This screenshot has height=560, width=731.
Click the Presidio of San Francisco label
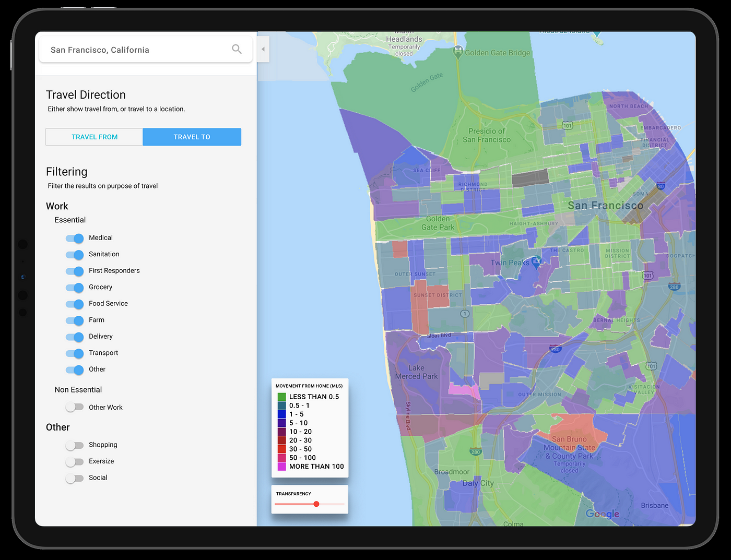click(x=487, y=135)
